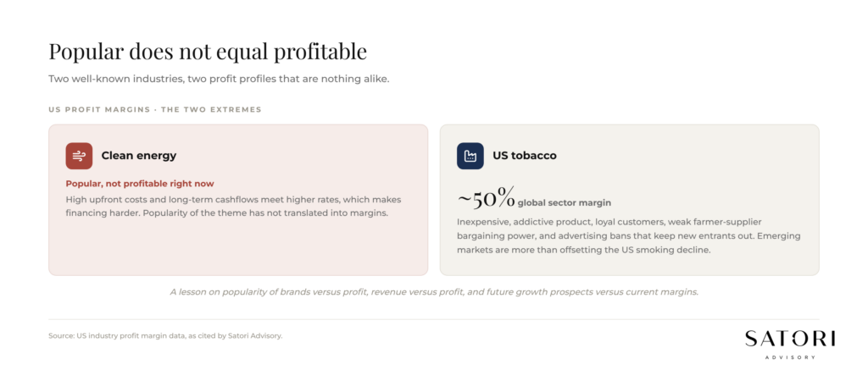Click the ADVISORY text under the logo
Image resolution: width=868 pixels, height=370 pixels.
pyautogui.click(x=790, y=357)
